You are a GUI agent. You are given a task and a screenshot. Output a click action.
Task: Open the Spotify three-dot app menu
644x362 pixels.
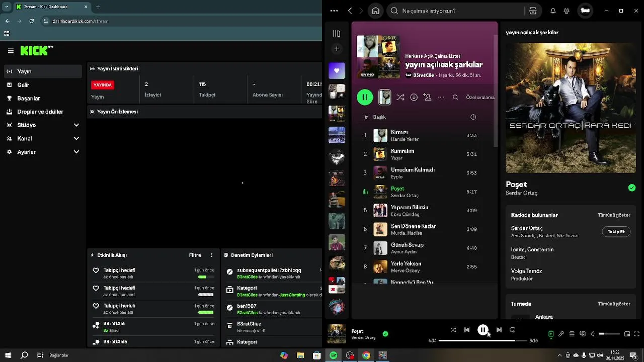pos(334,11)
